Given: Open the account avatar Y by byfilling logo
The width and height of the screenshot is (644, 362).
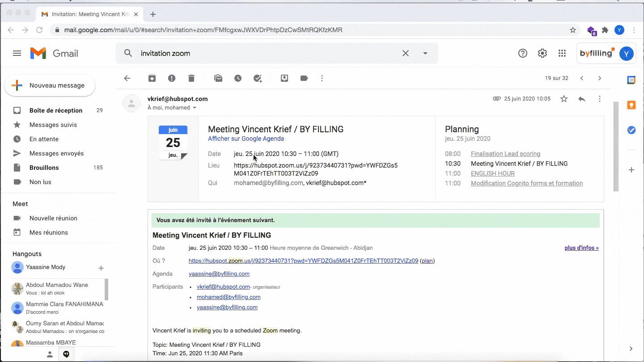Looking at the screenshot, I should pos(626,54).
